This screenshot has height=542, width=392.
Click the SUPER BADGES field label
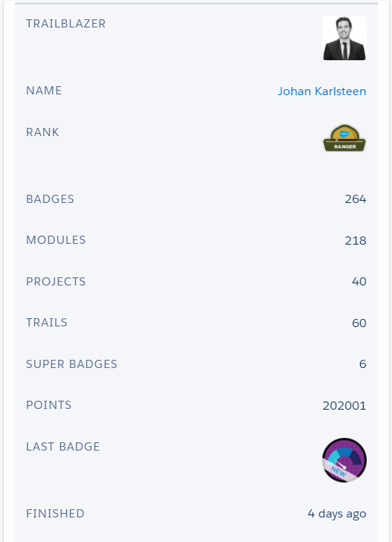click(x=71, y=364)
